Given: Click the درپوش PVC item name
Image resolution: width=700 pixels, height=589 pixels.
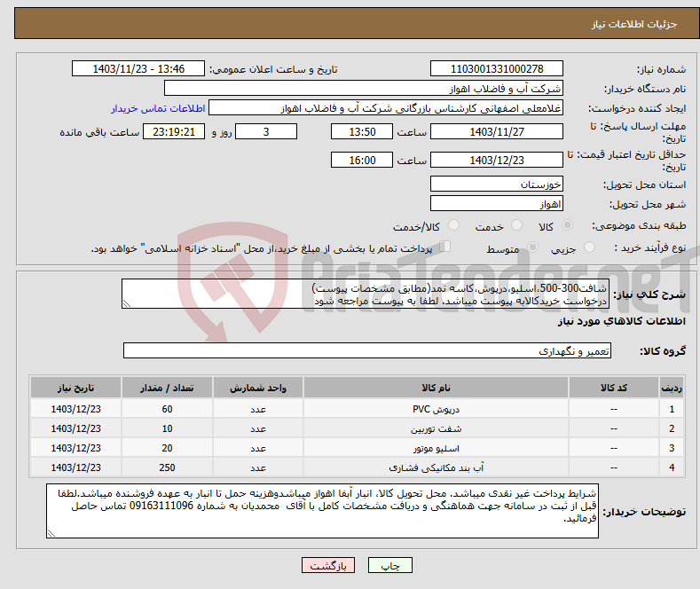Looking at the screenshot, I should (x=436, y=409).
